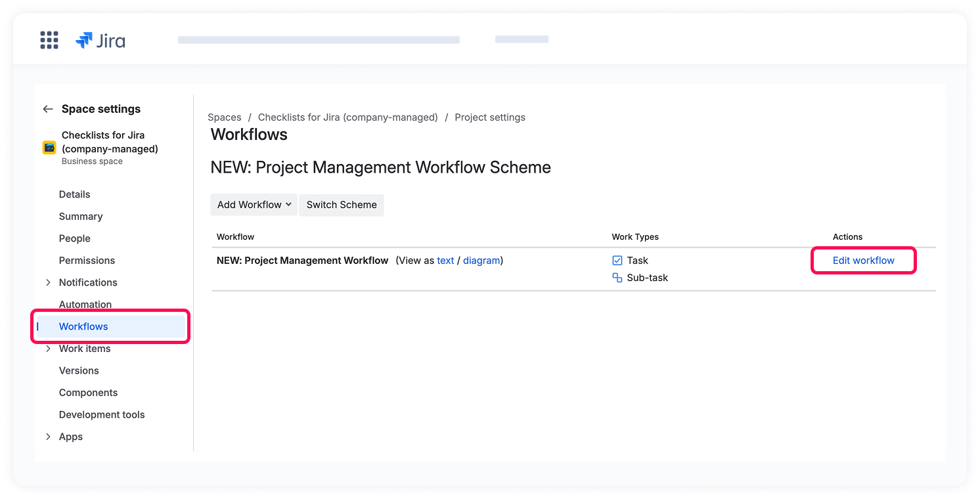
Task: Select Workflows in the sidebar
Action: click(83, 326)
